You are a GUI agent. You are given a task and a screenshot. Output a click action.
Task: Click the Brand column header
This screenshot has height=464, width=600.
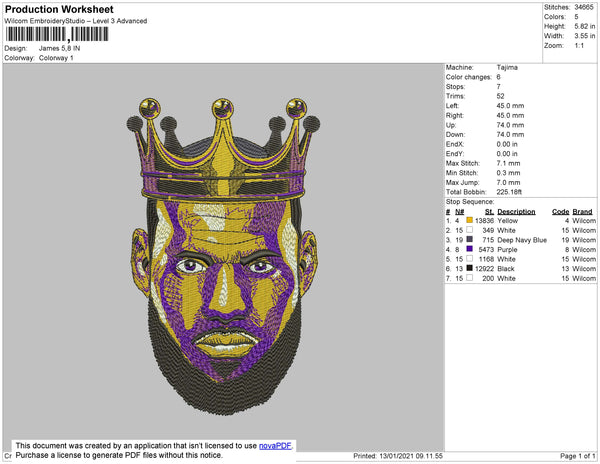(x=582, y=212)
